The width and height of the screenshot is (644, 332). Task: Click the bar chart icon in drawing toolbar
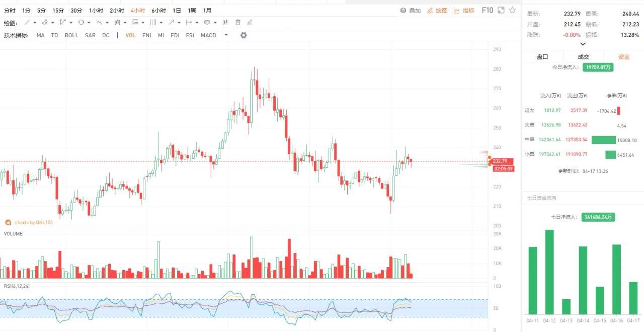click(x=225, y=23)
